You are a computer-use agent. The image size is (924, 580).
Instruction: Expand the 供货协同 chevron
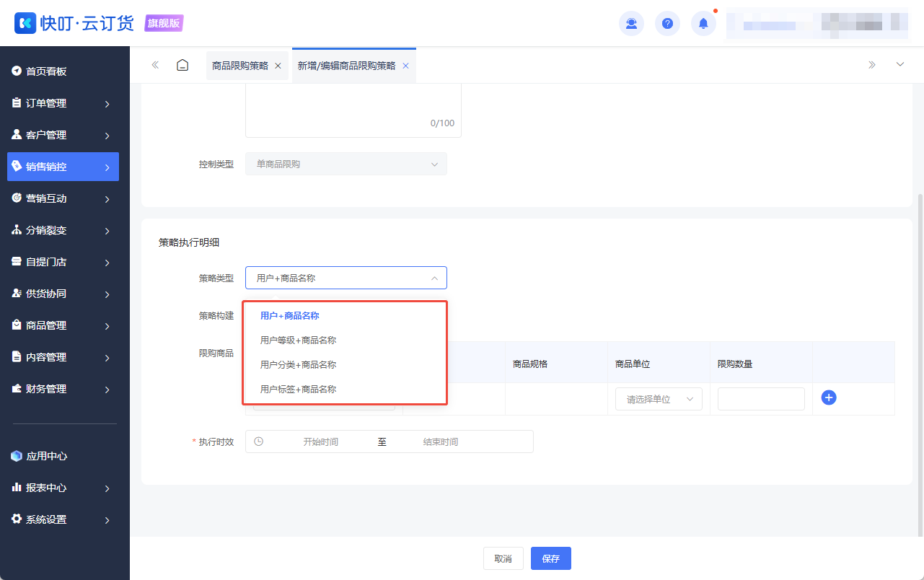[107, 294]
